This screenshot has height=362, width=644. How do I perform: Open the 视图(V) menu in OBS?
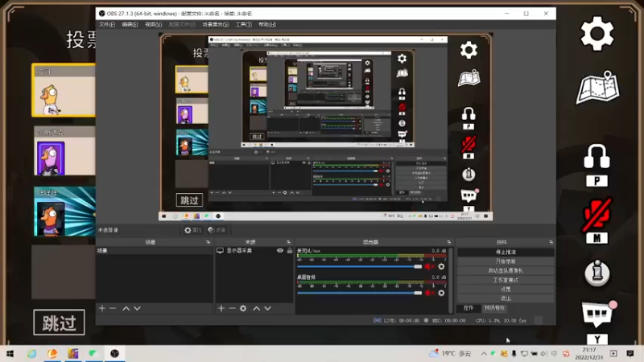[x=153, y=25]
